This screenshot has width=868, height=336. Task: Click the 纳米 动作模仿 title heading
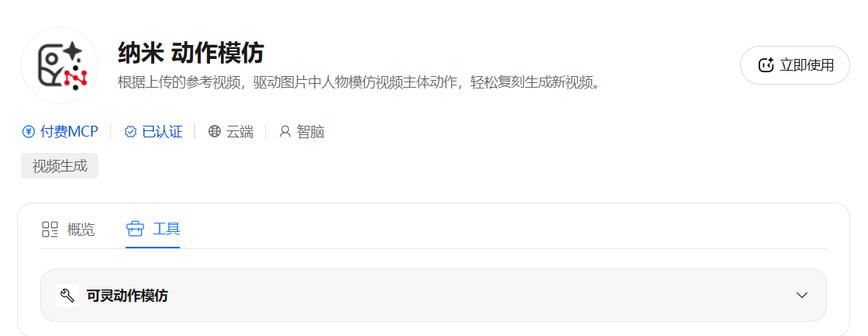pyautogui.click(x=191, y=54)
